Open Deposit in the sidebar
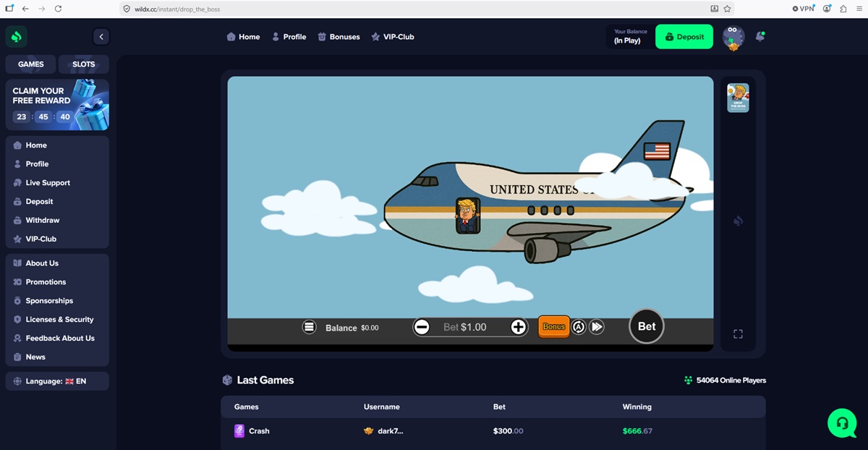 pyautogui.click(x=57, y=202)
